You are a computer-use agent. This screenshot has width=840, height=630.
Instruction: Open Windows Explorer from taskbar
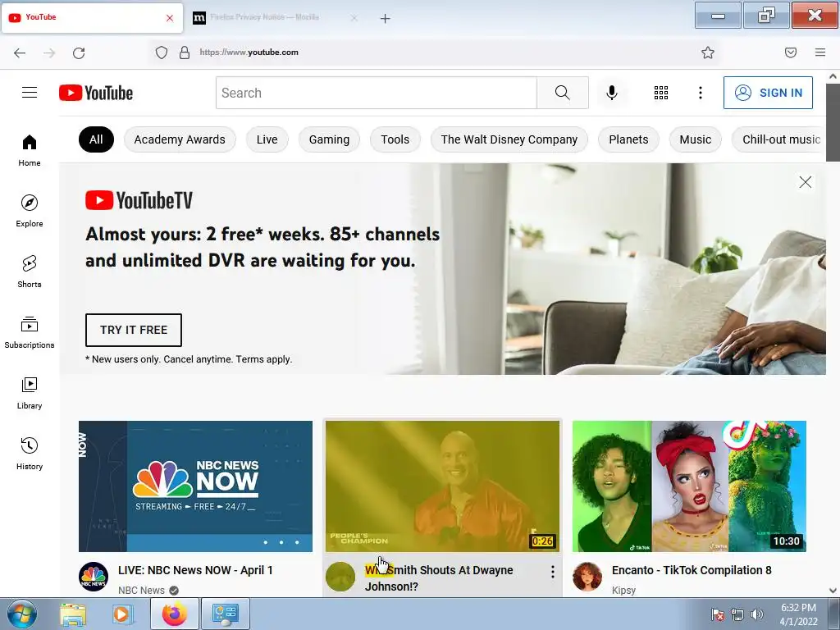pos(73,614)
